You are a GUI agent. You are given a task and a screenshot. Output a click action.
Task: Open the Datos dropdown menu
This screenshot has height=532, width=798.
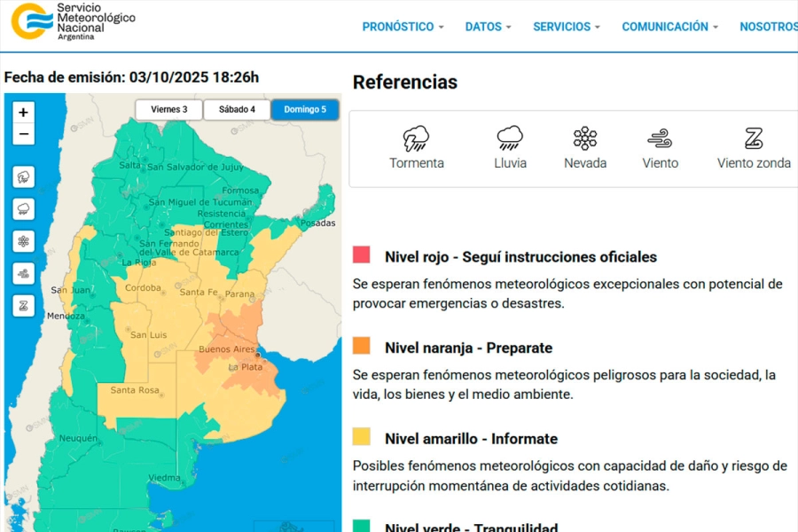[488, 27]
